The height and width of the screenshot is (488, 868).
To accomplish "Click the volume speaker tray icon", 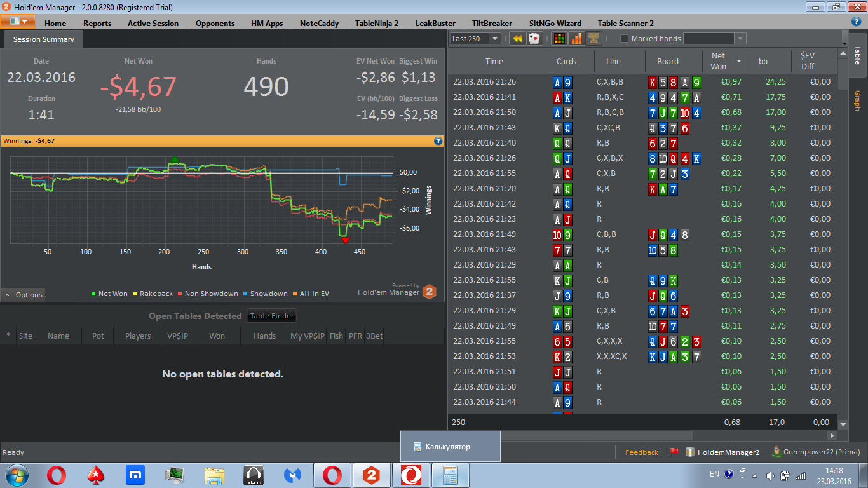I will coord(770,475).
